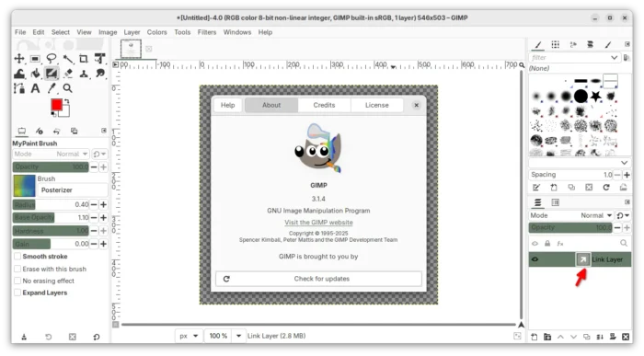
Task: Select the Text tool
Action: click(x=35, y=88)
